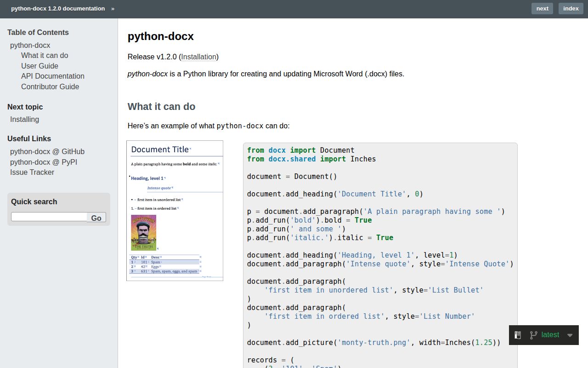Click the Table of Contents heading
Image resolution: width=588 pixels, height=368 pixels.
38,32
